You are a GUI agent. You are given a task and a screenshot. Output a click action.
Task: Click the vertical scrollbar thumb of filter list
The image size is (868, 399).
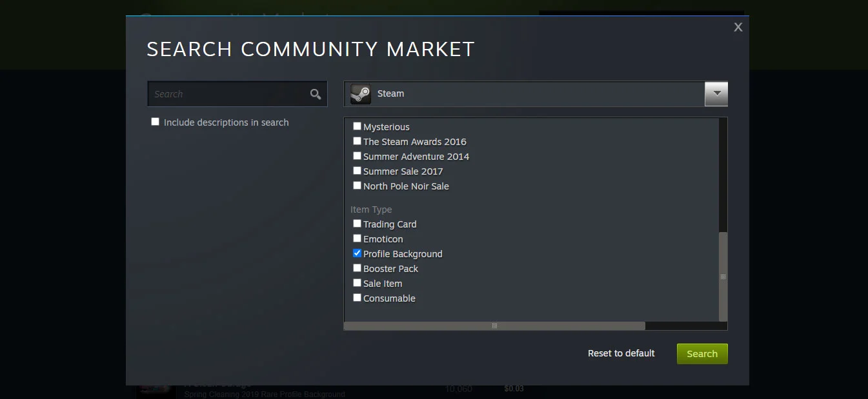tap(723, 277)
